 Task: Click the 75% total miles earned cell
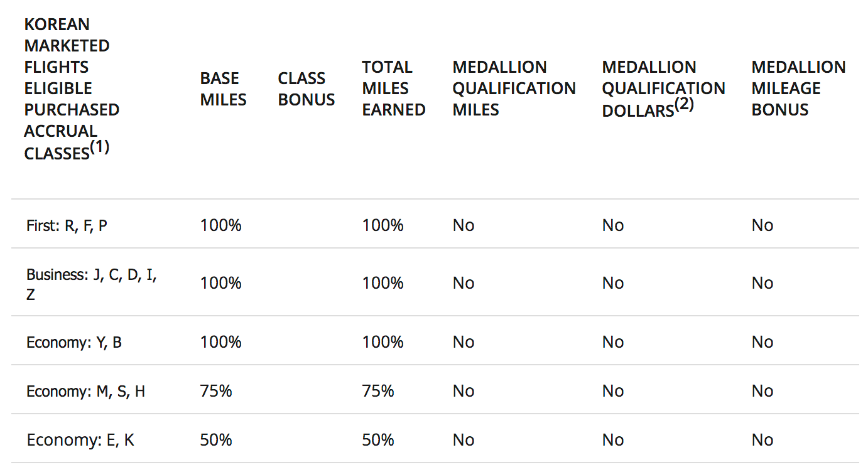coord(378,392)
